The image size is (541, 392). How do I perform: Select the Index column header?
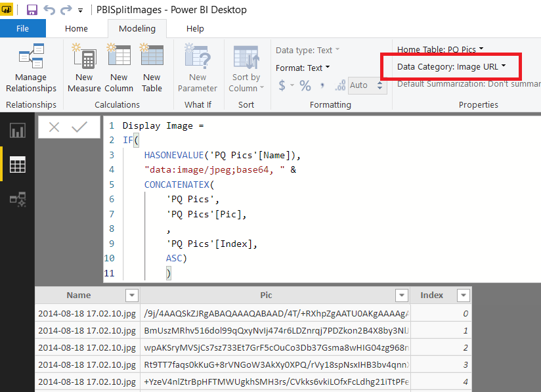point(431,295)
